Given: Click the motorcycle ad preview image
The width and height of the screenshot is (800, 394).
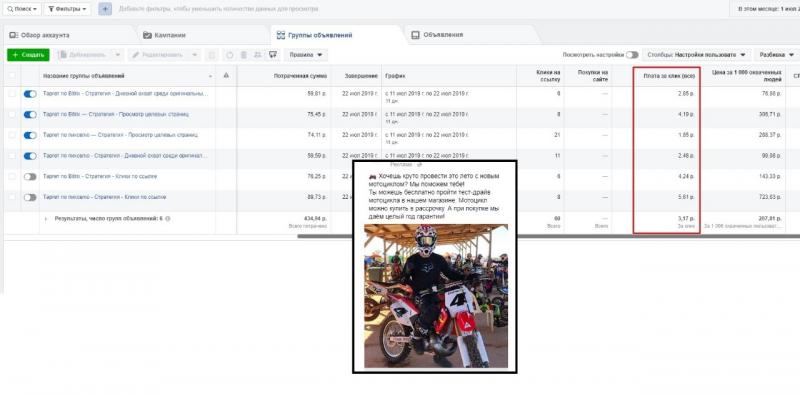Looking at the screenshot, I should coord(436,296).
